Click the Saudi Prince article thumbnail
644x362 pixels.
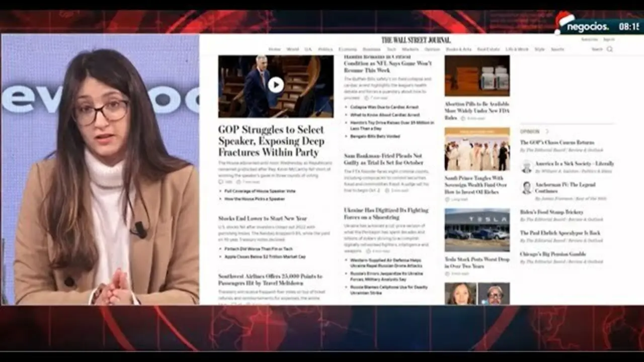point(477,149)
